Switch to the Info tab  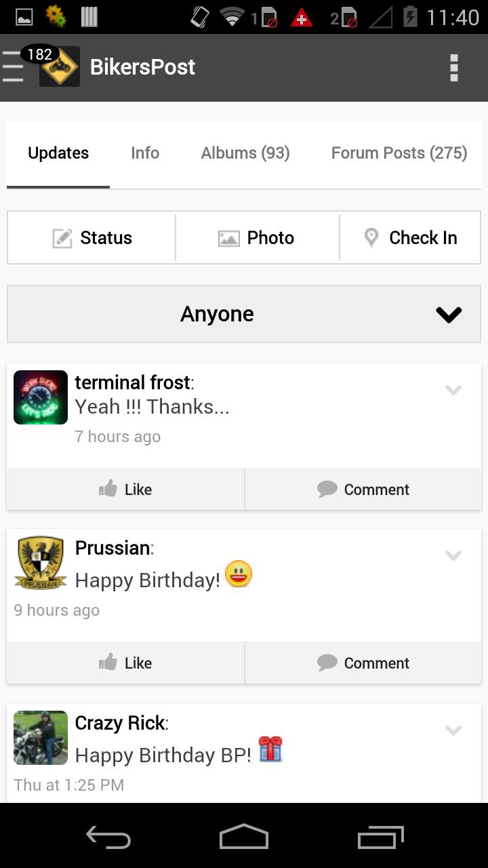point(145,153)
